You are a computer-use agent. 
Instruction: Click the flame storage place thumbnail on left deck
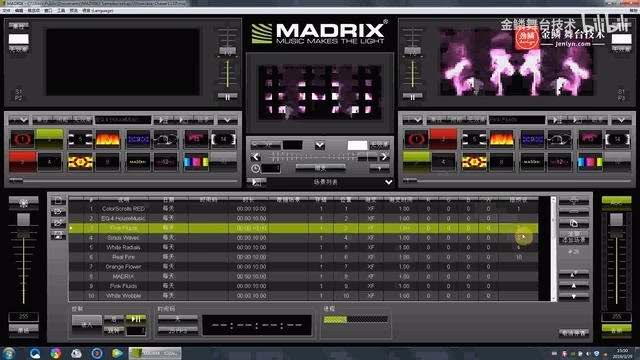[x=108, y=140]
